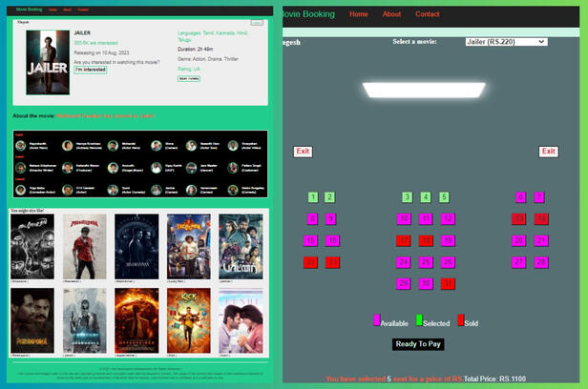
Task: Click sold seat 31
Action: coord(448,283)
